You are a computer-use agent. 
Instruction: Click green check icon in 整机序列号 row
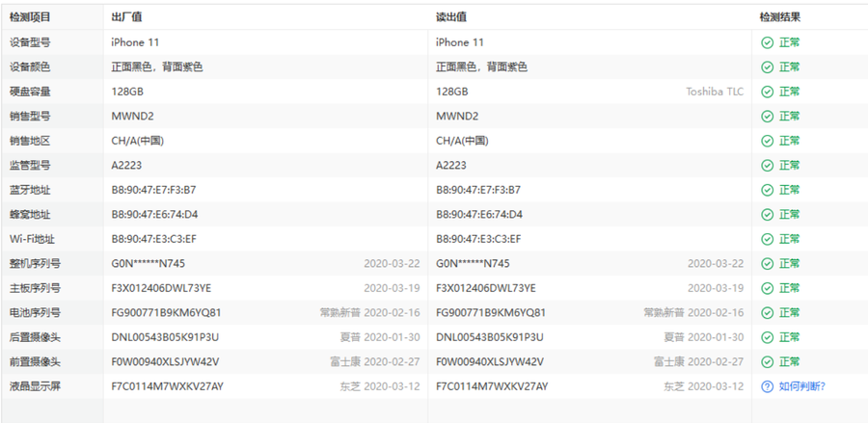click(768, 264)
